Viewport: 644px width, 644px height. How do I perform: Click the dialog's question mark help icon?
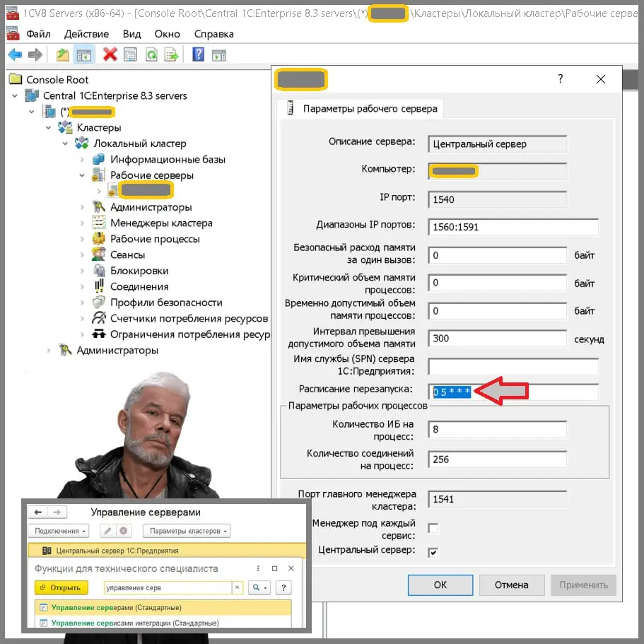coord(561,79)
